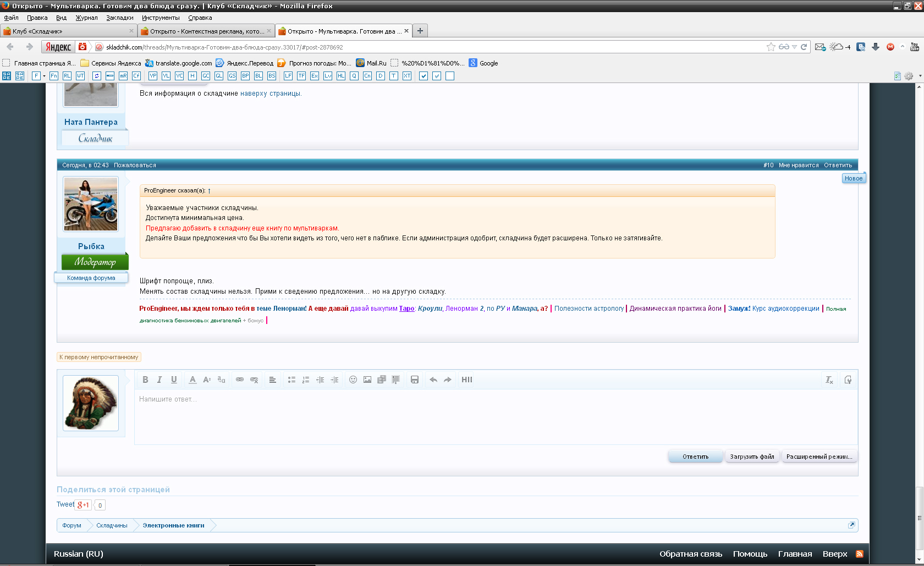
Task: Click the insert image icon in editor
Action: [x=367, y=380]
